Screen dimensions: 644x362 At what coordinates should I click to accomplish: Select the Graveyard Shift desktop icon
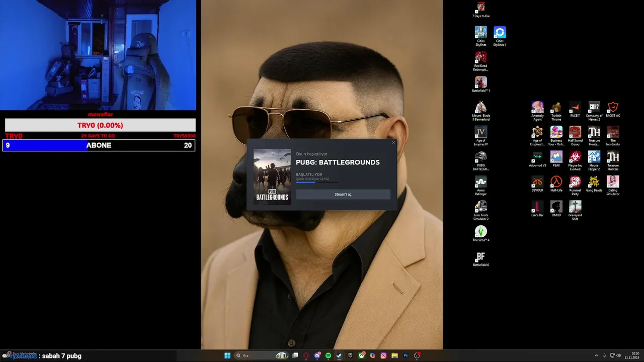pyautogui.click(x=575, y=211)
